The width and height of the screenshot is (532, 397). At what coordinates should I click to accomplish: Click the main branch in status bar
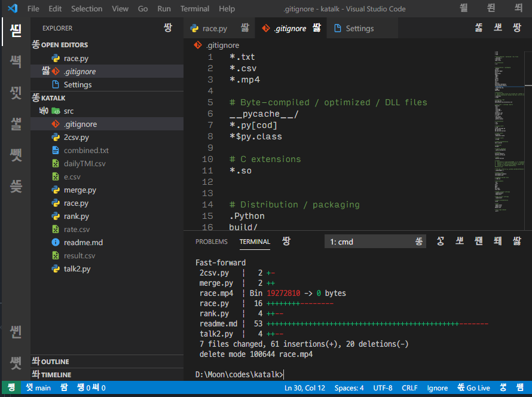point(38,387)
